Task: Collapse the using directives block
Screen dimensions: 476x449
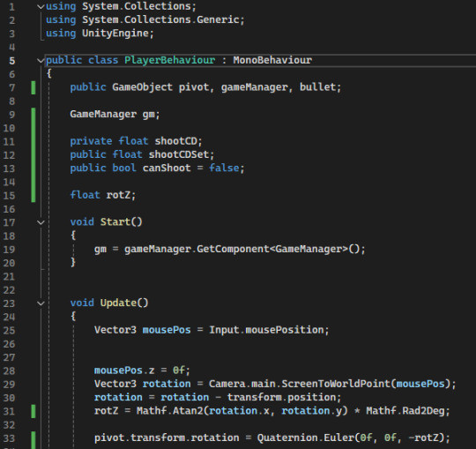Action: click(41, 6)
